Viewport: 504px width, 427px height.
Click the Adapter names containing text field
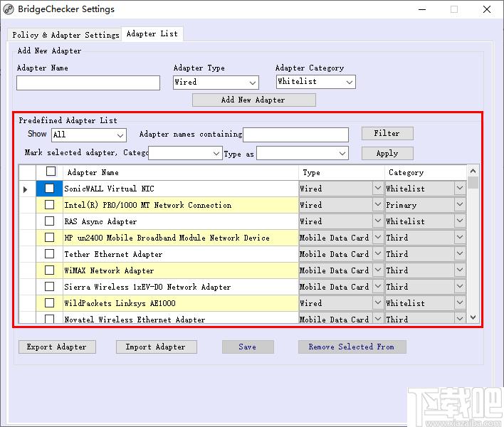(295, 135)
